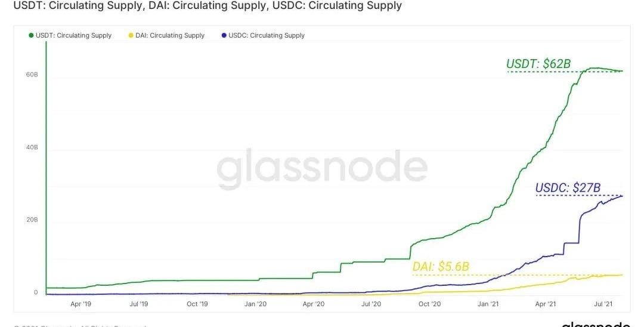Toggle the DAI: Circulating Supply legend label
This screenshot has height=327, width=644.
(170, 36)
